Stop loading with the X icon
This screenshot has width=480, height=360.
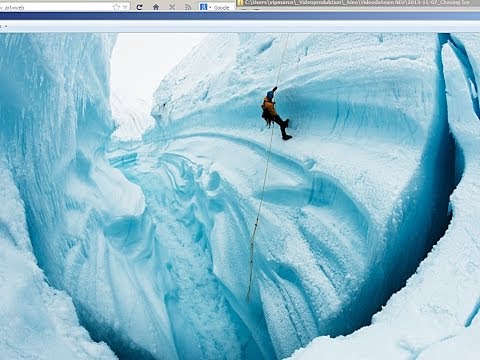(172, 7)
